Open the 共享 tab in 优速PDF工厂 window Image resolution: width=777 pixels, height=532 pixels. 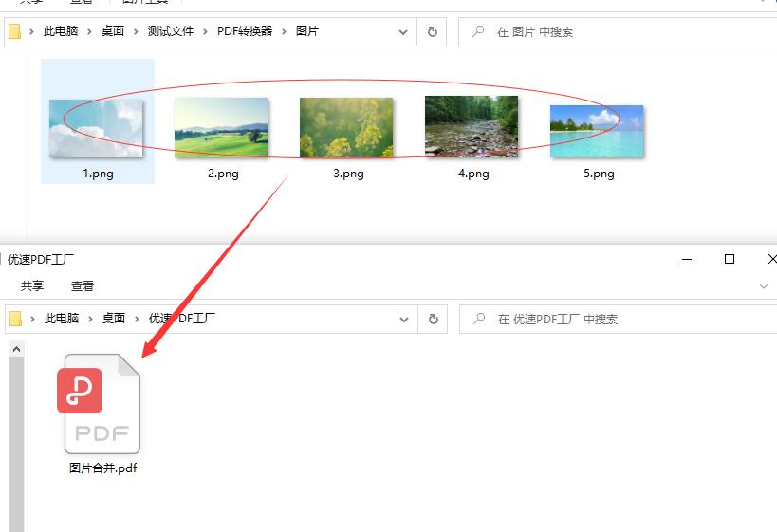pyautogui.click(x=32, y=285)
